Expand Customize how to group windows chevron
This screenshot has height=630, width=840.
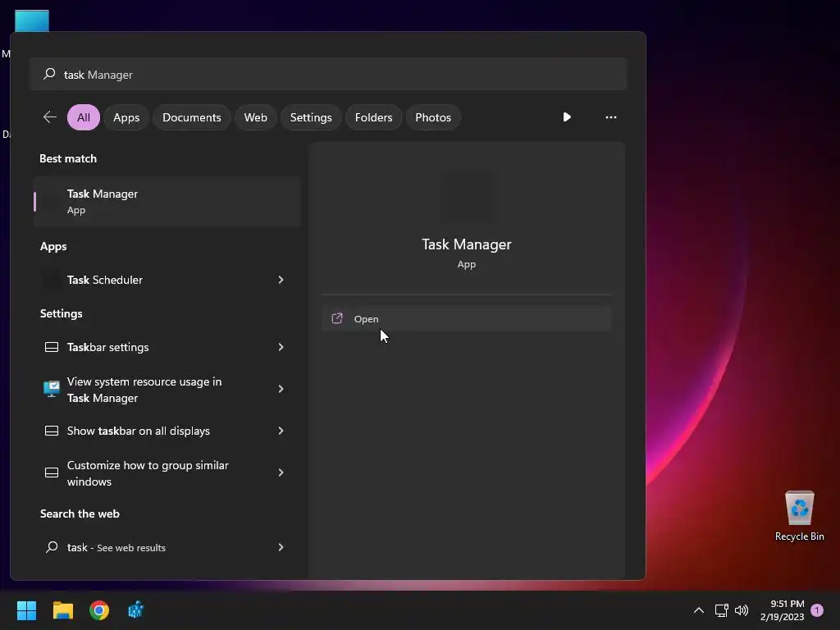(x=281, y=472)
